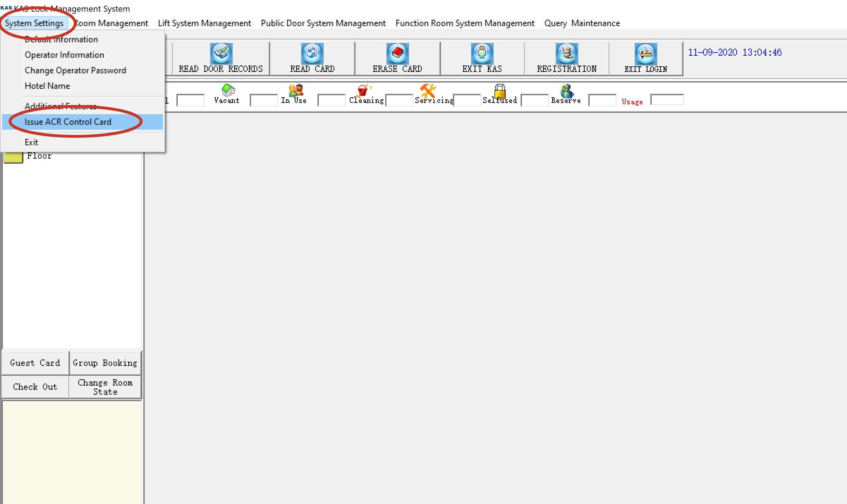Click the Exit Login icon
The width and height of the screenshot is (847, 504).
[646, 53]
